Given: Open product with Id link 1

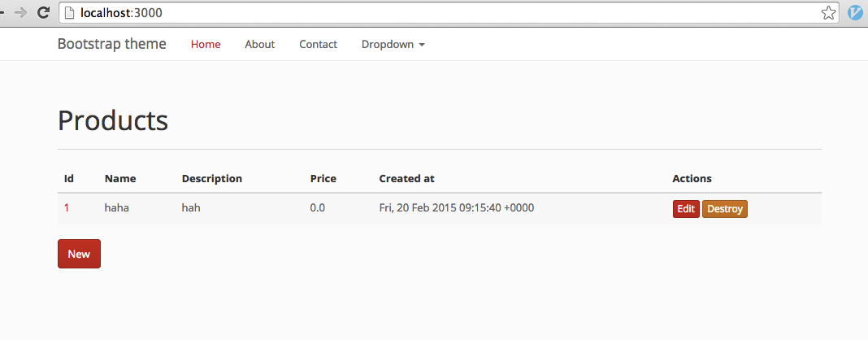Looking at the screenshot, I should [67, 208].
